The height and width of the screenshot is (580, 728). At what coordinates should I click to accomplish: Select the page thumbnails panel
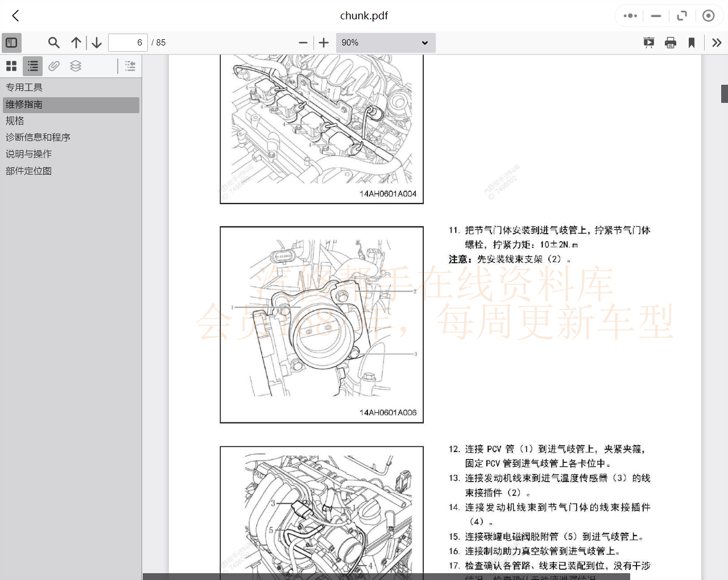(x=11, y=66)
